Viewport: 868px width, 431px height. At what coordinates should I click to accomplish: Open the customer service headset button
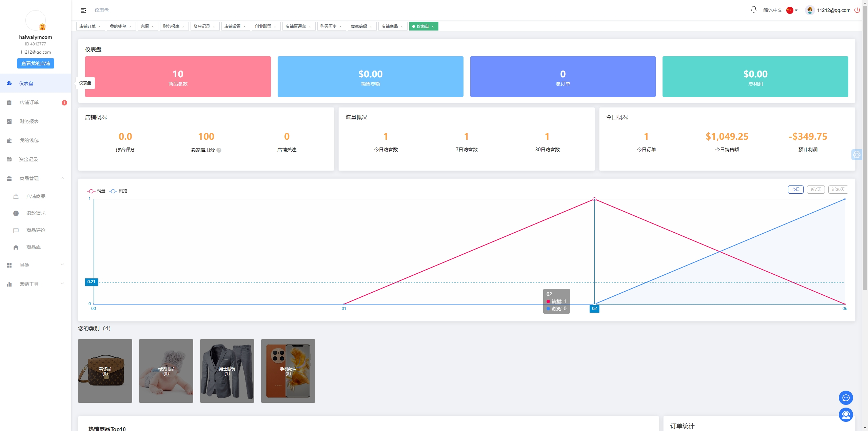click(846, 415)
